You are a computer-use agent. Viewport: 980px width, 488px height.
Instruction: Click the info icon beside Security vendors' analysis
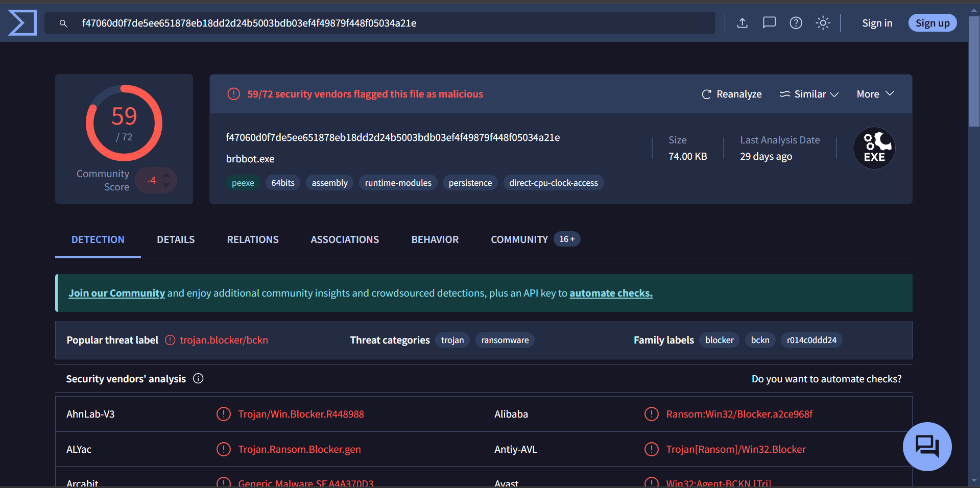[x=198, y=378]
